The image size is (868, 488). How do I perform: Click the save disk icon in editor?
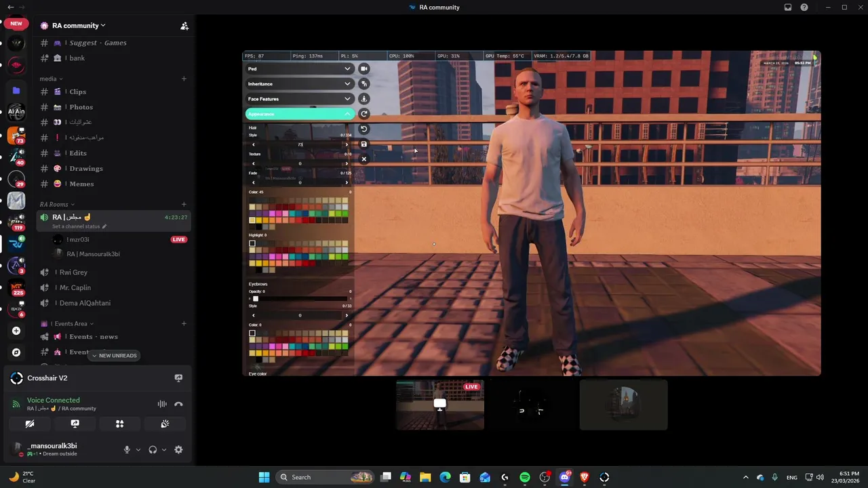364,144
